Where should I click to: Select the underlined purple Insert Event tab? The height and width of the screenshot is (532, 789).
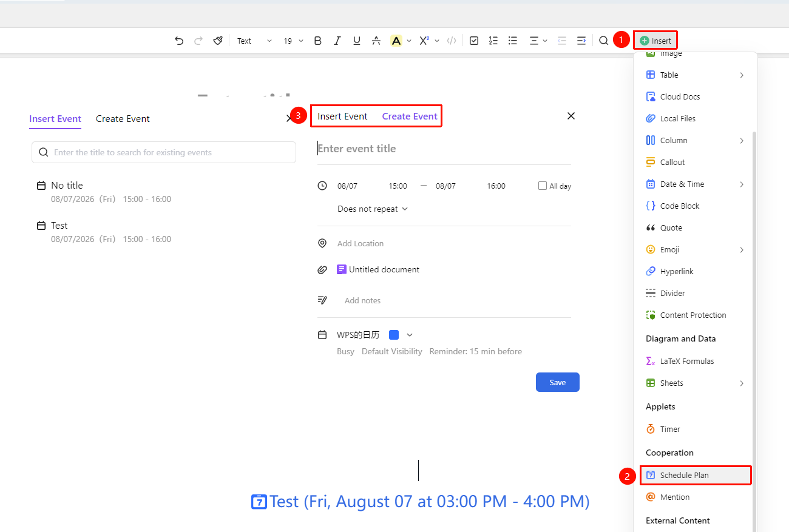click(x=55, y=119)
